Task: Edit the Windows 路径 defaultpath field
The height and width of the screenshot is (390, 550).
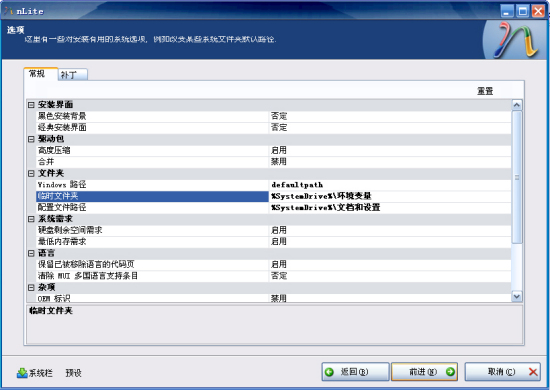Action: click(x=389, y=185)
